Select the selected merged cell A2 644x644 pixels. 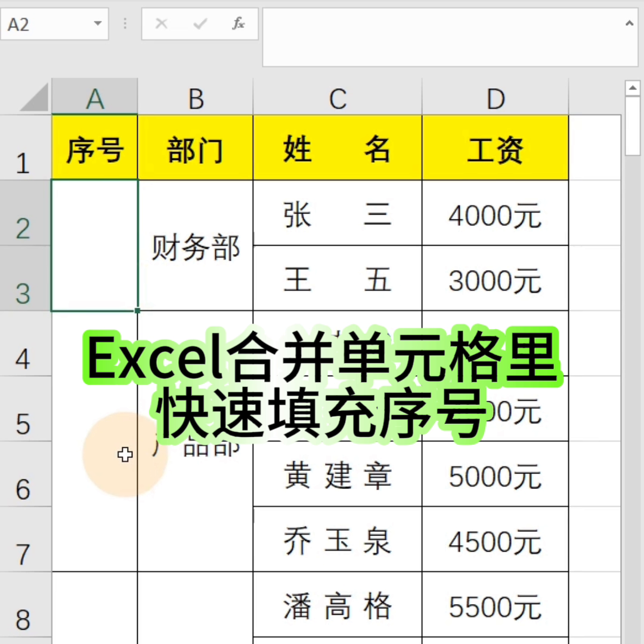click(94, 246)
